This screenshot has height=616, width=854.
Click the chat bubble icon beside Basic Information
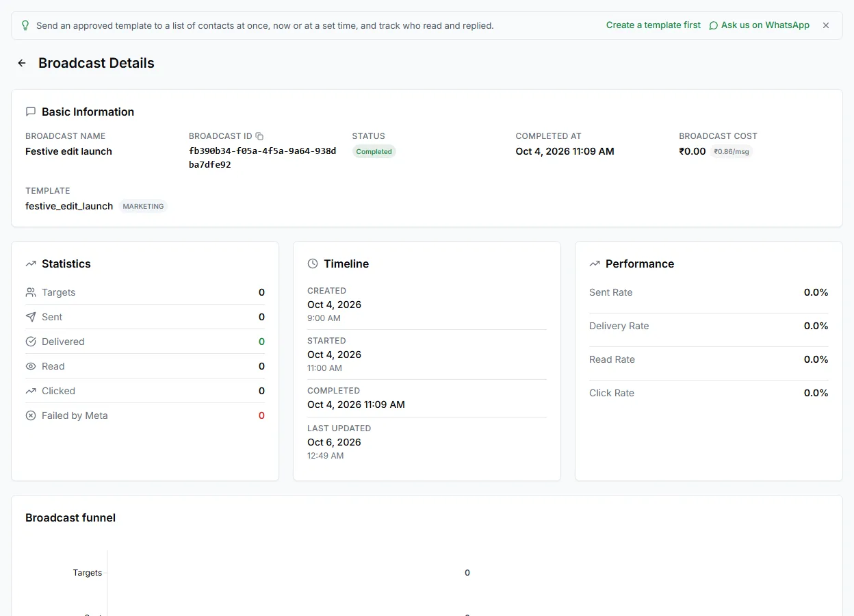pyautogui.click(x=31, y=112)
